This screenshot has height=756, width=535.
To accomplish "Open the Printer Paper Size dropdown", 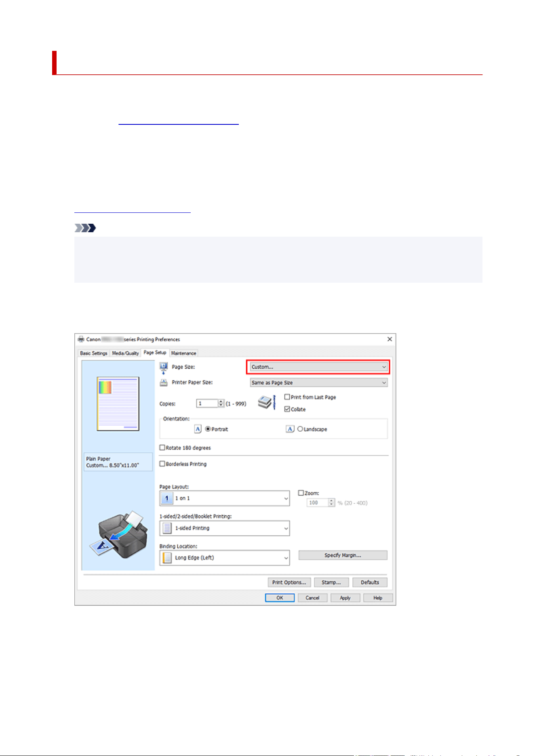I will coord(318,382).
